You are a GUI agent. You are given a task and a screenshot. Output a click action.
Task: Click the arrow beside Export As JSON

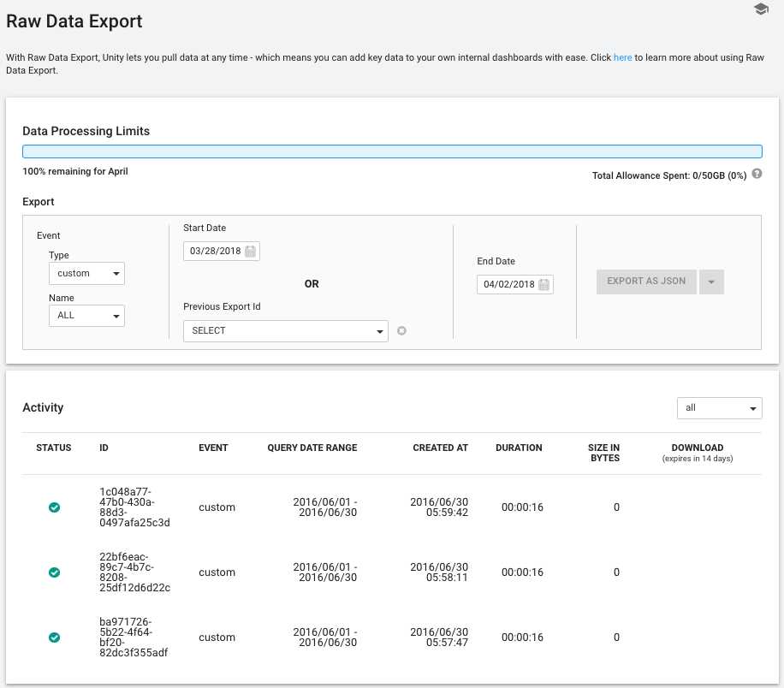point(711,282)
